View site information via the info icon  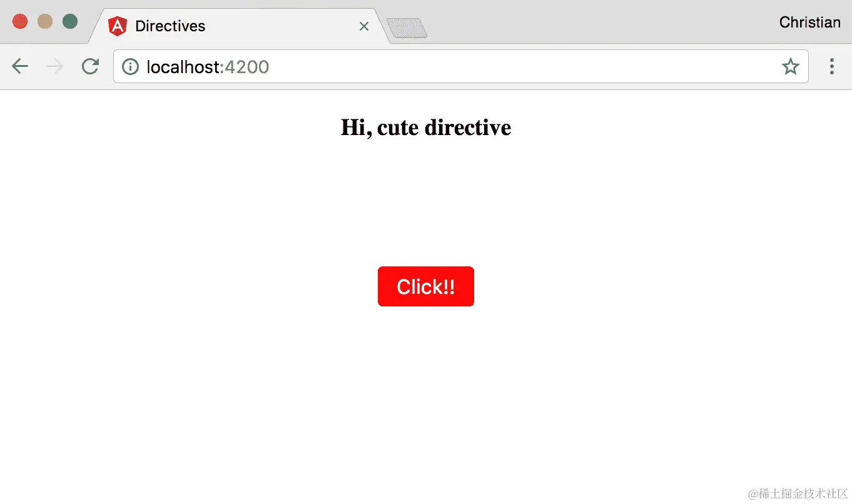pyautogui.click(x=130, y=66)
